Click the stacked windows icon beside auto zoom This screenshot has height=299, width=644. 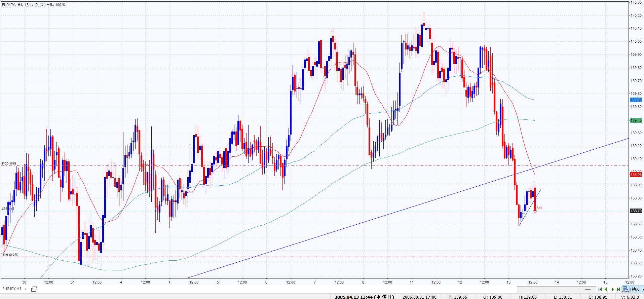625,289
